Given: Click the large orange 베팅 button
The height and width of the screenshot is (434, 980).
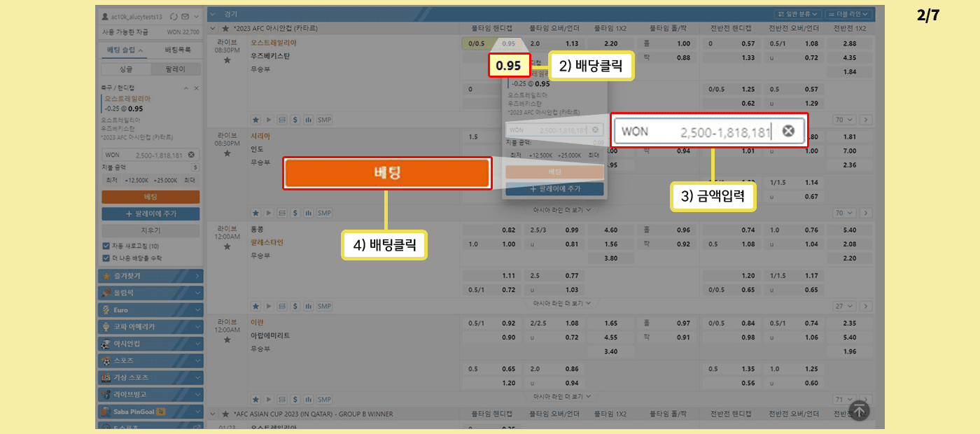Looking at the screenshot, I should [x=386, y=173].
